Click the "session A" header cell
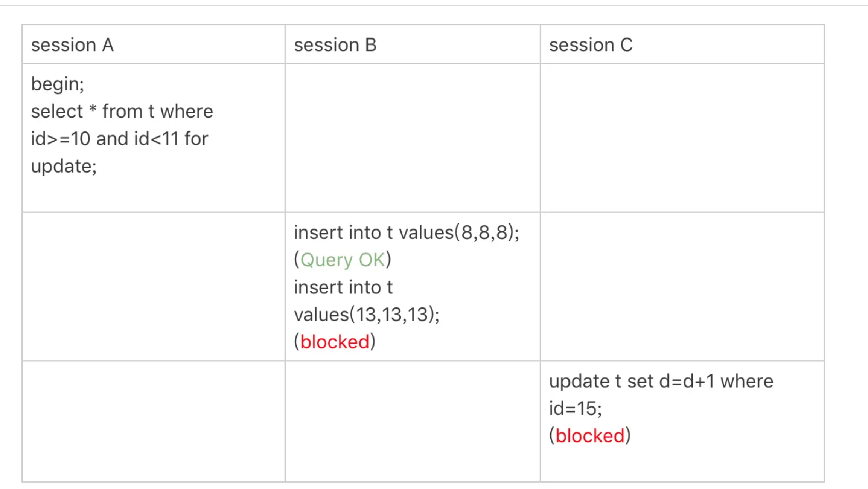This screenshot has height=489, width=868. pyautogui.click(x=72, y=45)
